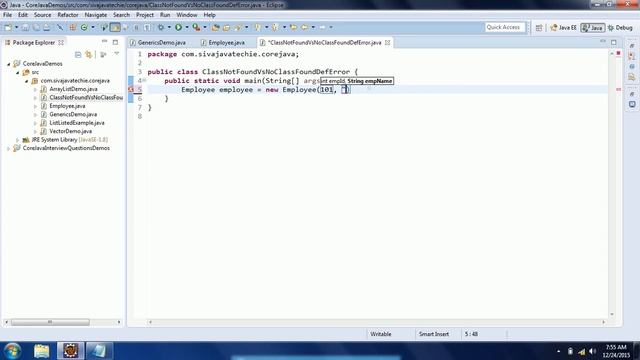This screenshot has width=640, height=360.
Task: Select GenericsDemo.java in Package Explorer tree
Action: pyautogui.click(x=73, y=115)
